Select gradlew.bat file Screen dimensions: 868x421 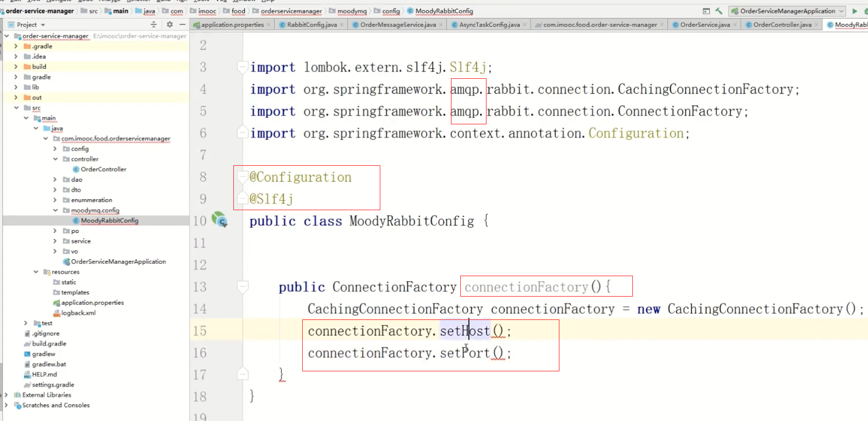[45, 364]
